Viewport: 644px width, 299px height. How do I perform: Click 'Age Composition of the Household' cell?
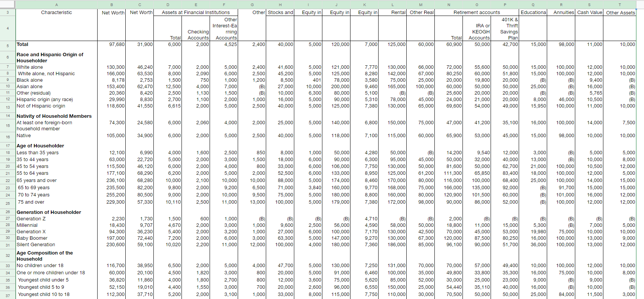point(57,256)
